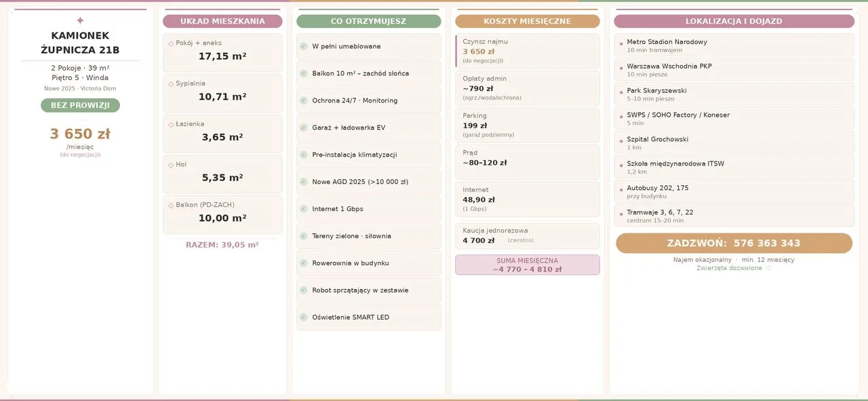Select the KOSZTY MIESIĘCZNE header pill
Viewport: 868px width, 401px height.
pyautogui.click(x=528, y=21)
